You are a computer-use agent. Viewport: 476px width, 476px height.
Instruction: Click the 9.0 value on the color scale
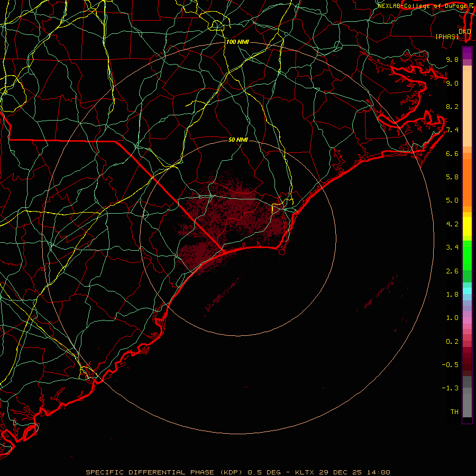pos(452,83)
